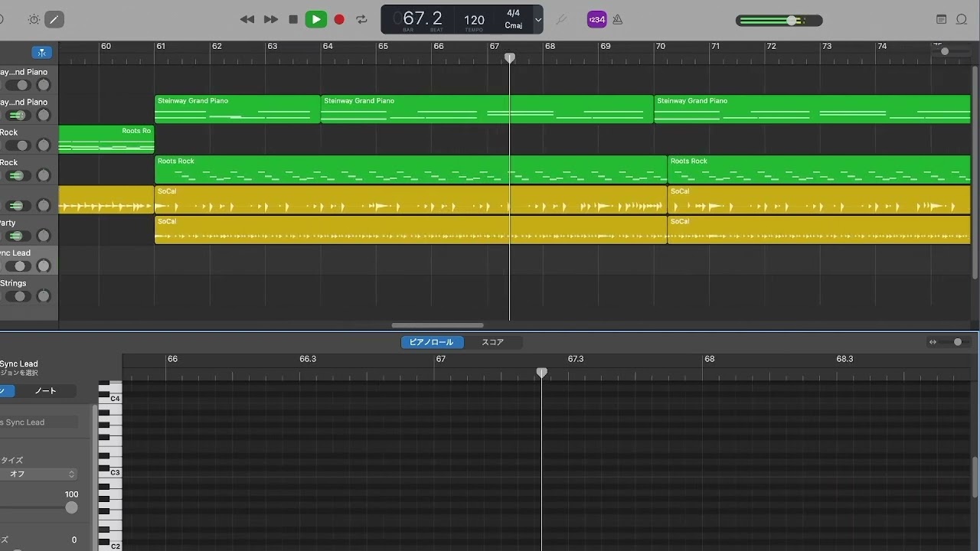
Task: Click the Tuner fork icon
Action: [561, 20]
